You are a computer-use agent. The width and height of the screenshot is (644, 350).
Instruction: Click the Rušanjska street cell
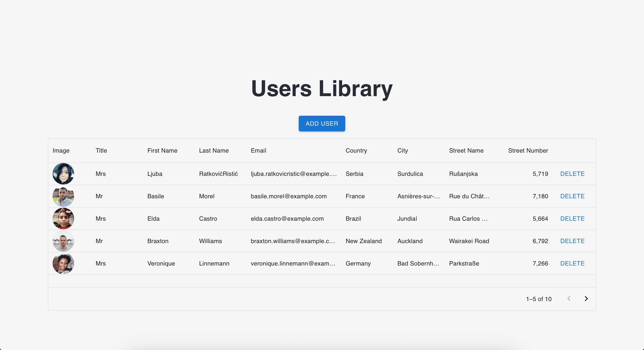click(x=463, y=174)
